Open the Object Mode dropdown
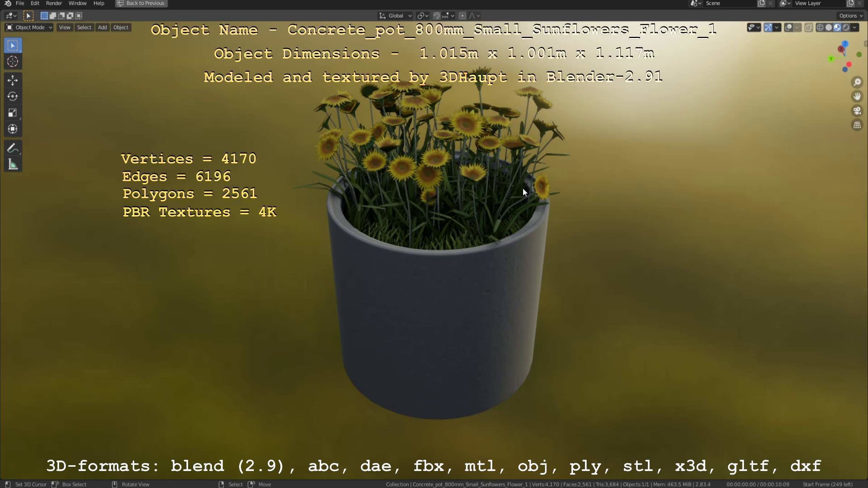The image size is (868, 488). coord(29,27)
